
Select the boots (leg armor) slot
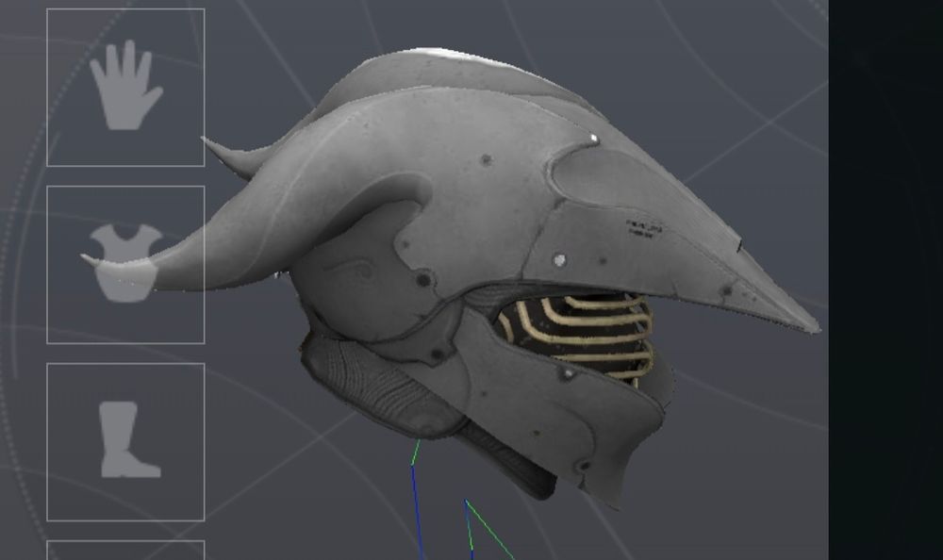pyautogui.click(x=125, y=442)
